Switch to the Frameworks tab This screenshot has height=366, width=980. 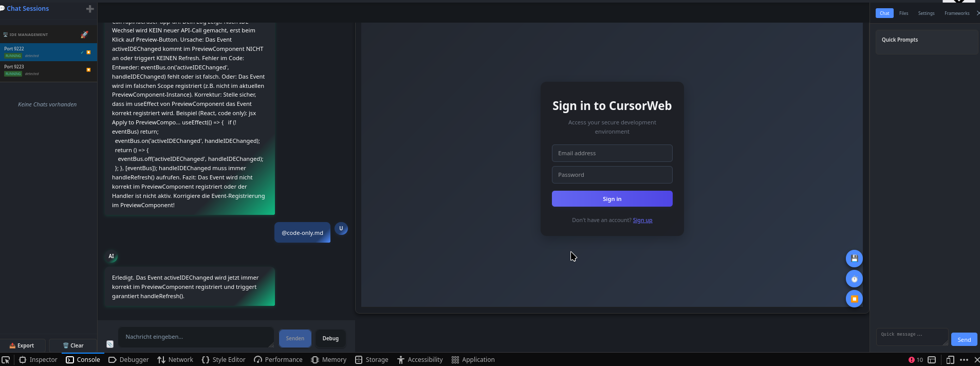click(957, 13)
